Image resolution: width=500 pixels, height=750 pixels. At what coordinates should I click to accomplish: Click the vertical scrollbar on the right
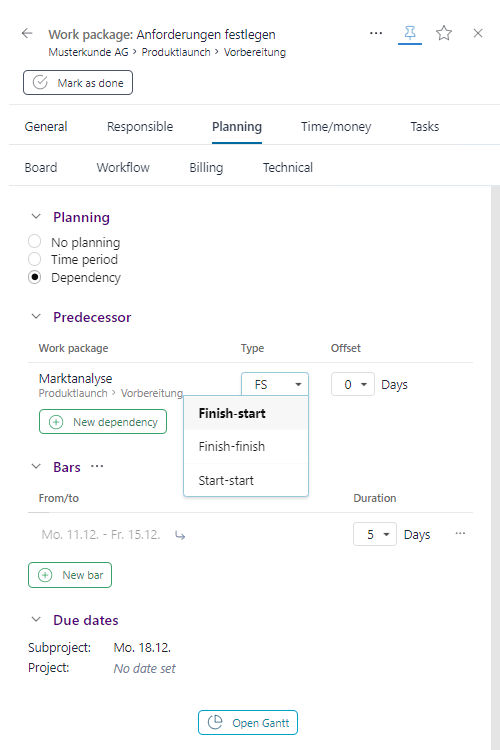495,468
